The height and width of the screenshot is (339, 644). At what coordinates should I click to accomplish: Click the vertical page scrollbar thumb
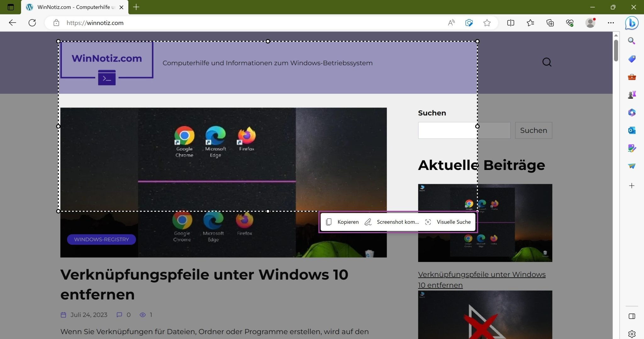coord(616,50)
